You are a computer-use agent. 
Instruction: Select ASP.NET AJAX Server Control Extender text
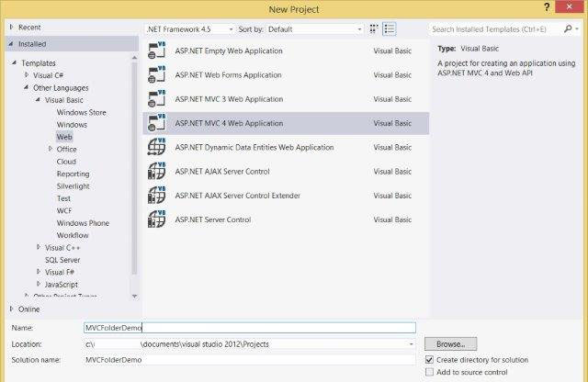click(237, 196)
